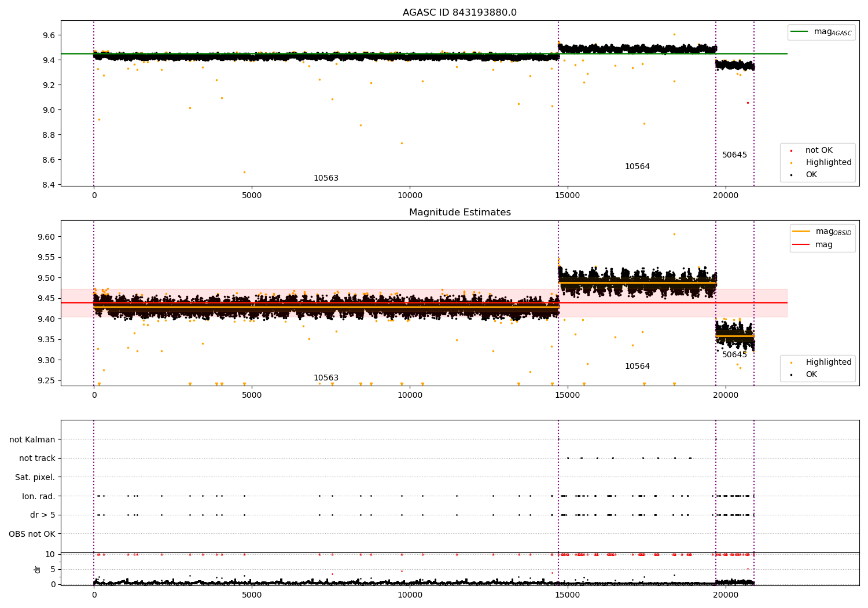The image size is (868, 608).
Task: Click obsid label '10564' in top plot
Action: pyautogui.click(x=637, y=167)
